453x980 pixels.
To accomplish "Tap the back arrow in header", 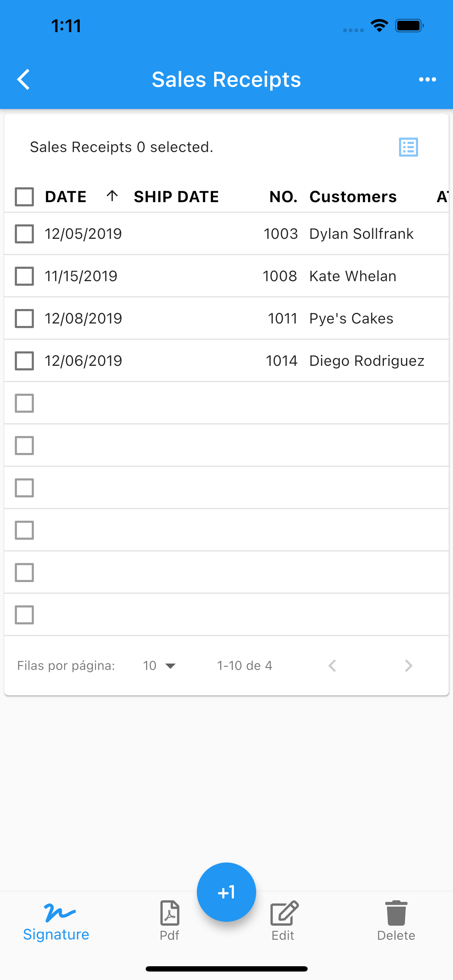I will 24,79.
